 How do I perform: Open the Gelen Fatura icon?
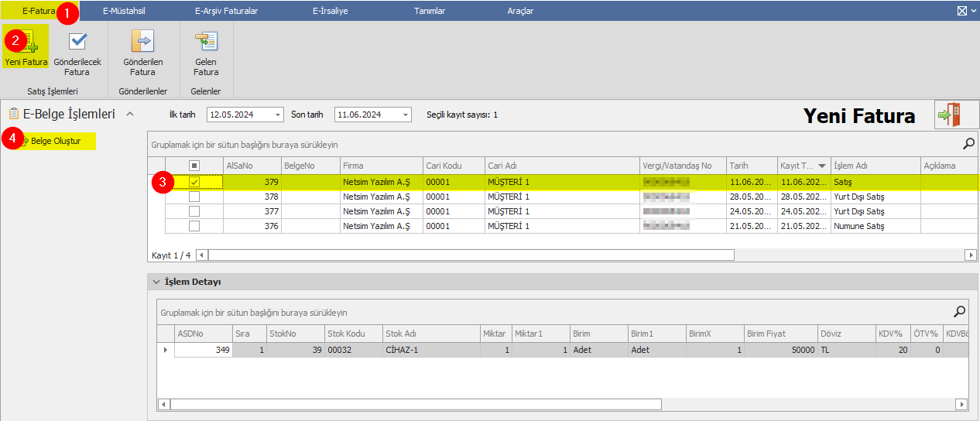tap(206, 41)
